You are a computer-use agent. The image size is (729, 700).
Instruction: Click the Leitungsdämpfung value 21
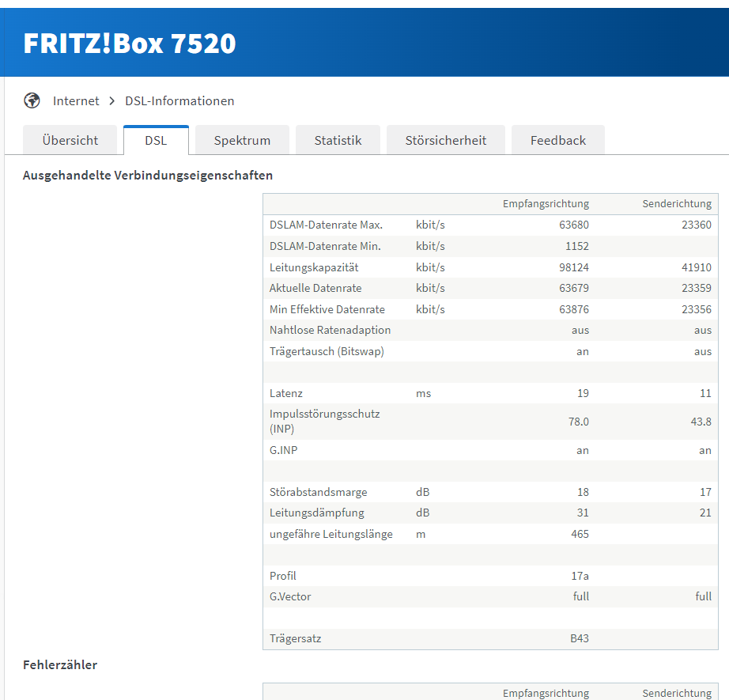point(706,513)
